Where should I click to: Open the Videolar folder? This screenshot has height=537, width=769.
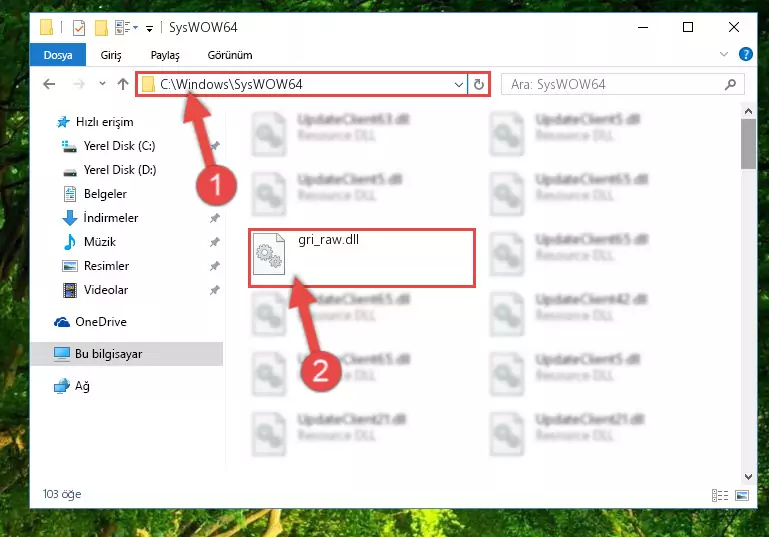[105, 290]
